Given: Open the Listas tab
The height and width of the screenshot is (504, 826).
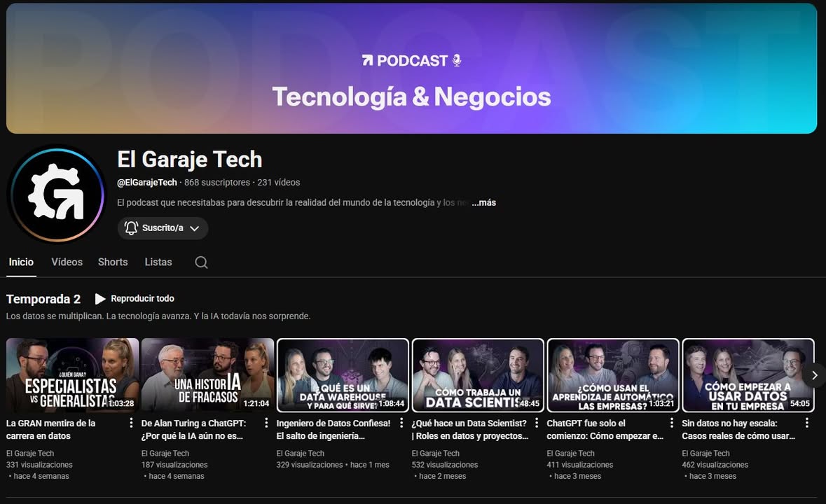Looking at the screenshot, I should coord(158,262).
